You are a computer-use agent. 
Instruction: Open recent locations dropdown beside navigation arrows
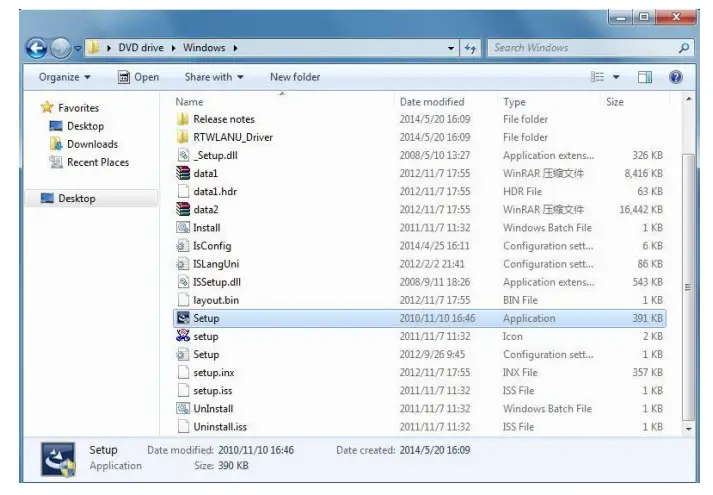[78, 48]
